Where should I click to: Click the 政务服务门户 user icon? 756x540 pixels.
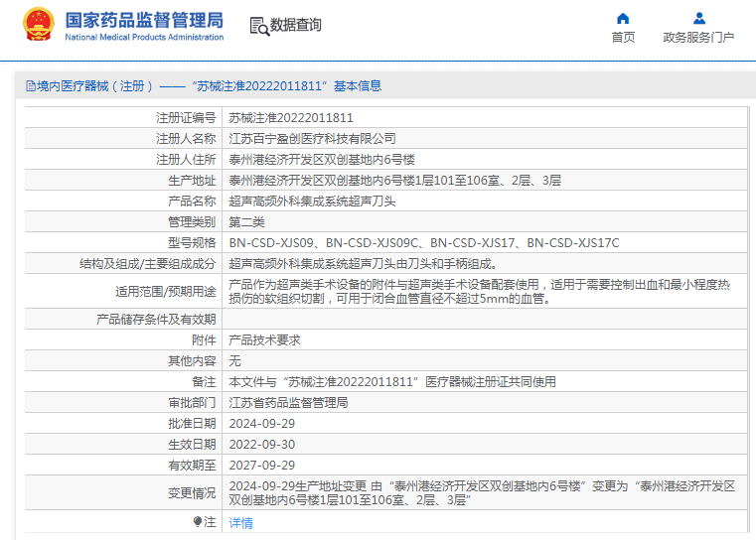[699, 18]
